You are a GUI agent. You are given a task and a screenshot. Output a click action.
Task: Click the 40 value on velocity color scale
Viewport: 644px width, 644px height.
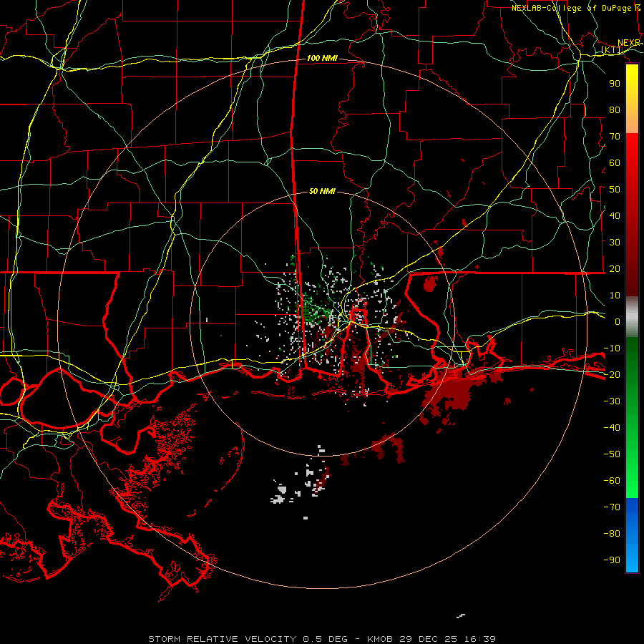click(615, 216)
